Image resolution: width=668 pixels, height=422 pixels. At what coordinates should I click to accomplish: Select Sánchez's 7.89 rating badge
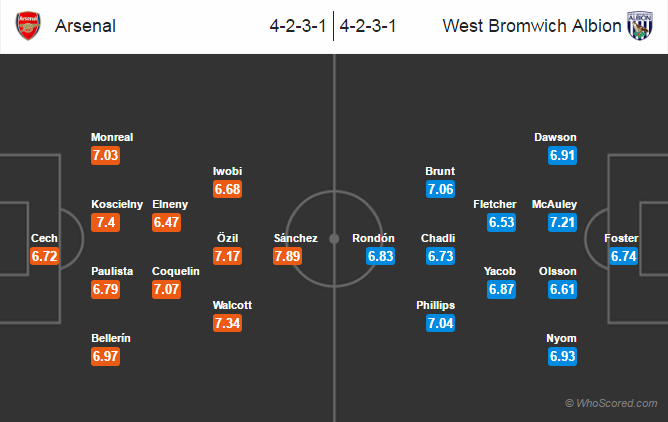[288, 256]
